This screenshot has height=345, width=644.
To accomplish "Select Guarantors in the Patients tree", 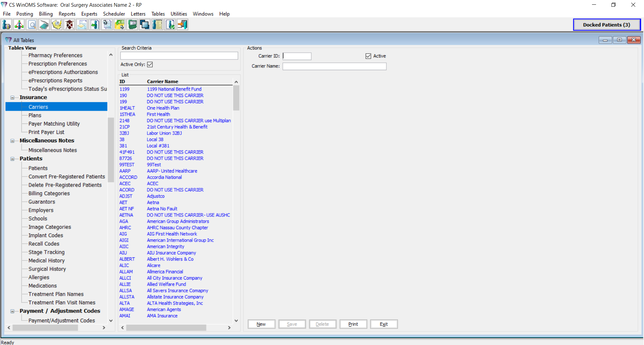I will point(42,202).
